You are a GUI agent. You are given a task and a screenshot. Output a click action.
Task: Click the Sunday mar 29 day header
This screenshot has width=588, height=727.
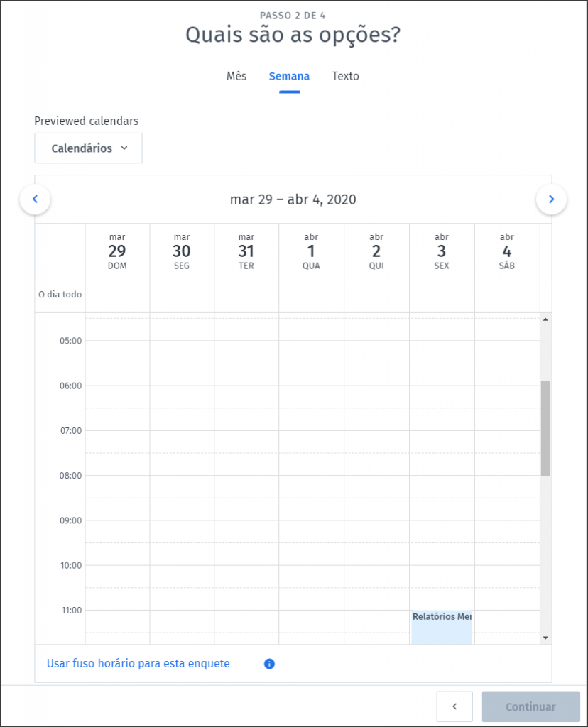click(117, 251)
